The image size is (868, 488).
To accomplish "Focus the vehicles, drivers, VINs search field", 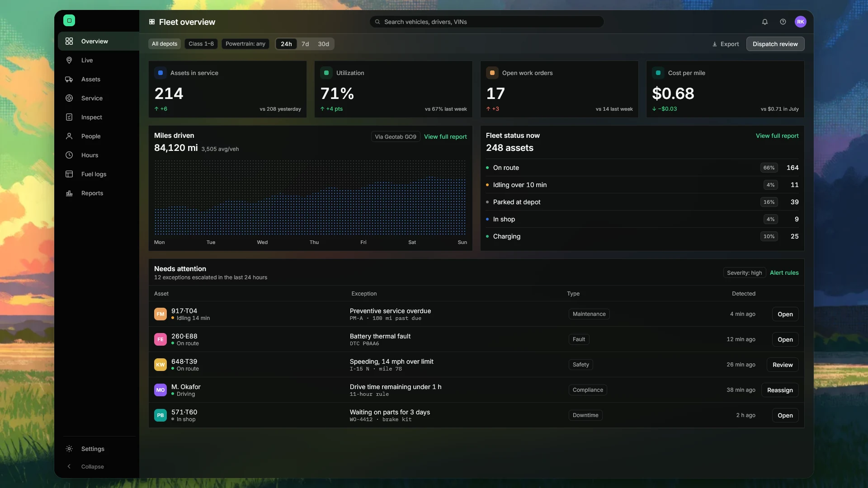I will (x=487, y=22).
